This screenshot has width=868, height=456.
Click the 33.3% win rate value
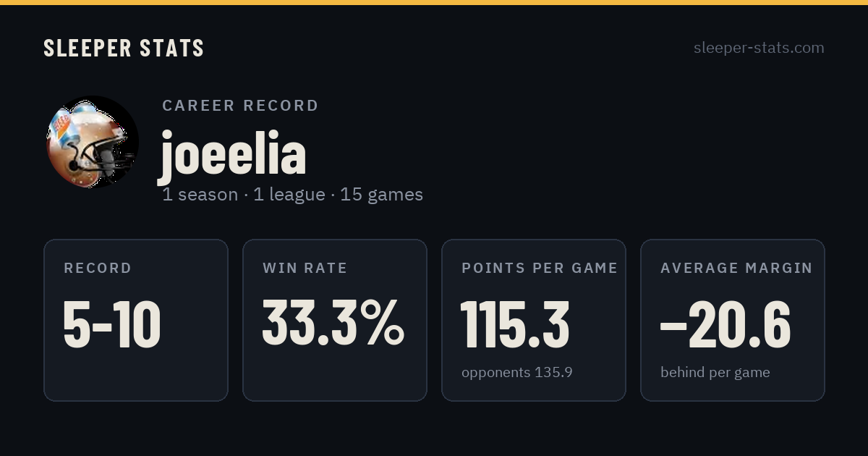[x=333, y=324]
